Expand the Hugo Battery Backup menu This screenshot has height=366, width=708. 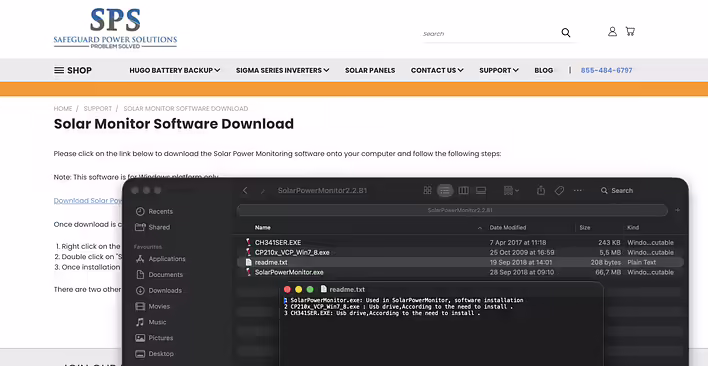coord(175,70)
